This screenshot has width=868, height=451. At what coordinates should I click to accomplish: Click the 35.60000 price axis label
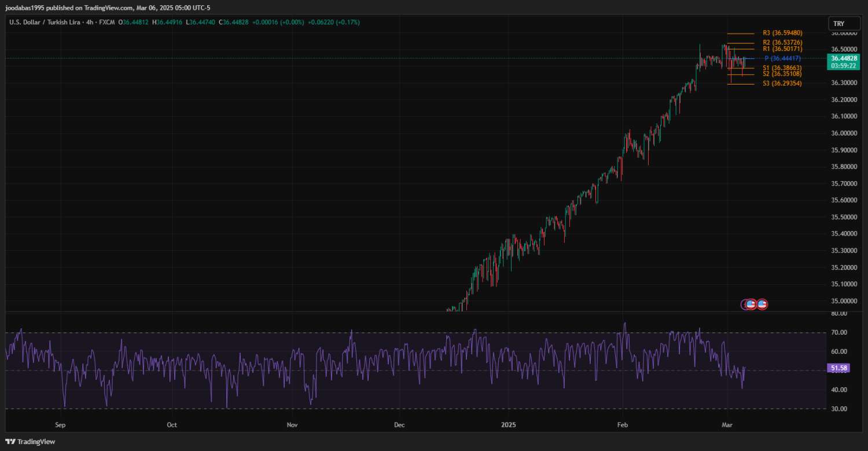coord(844,200)
